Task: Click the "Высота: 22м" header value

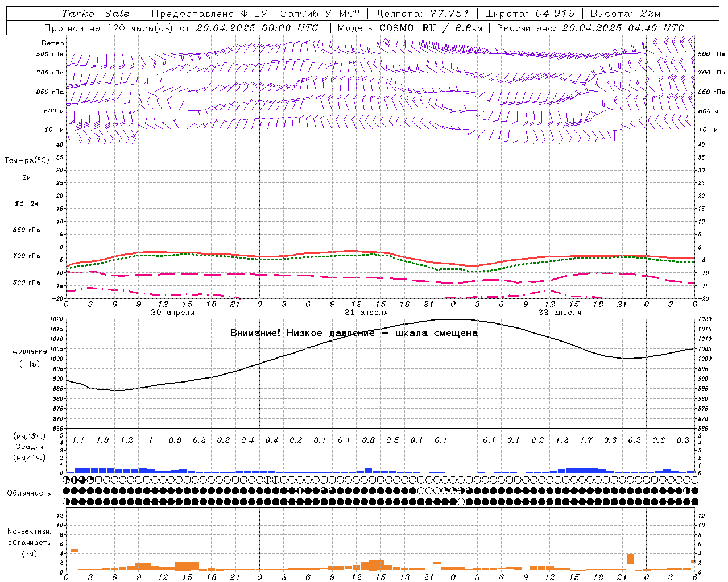Action: point(625,14)
